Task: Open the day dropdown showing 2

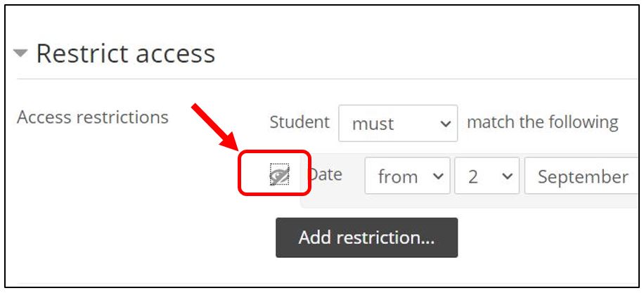Action: coord(487,176)
